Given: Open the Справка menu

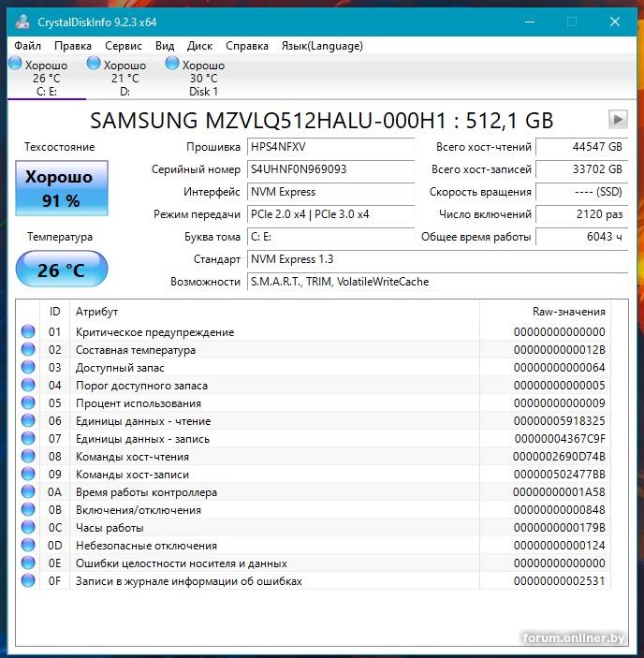Looking at the screenshot, I should [247, 46].
